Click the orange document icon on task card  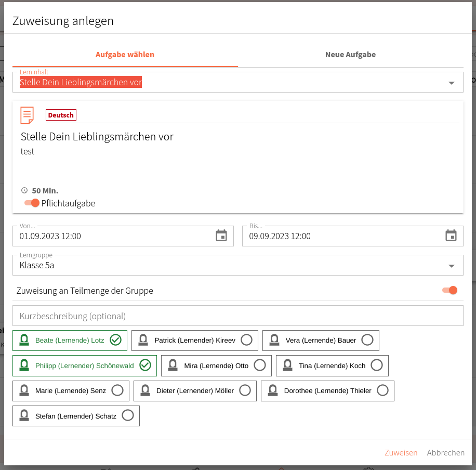(27, 115)
